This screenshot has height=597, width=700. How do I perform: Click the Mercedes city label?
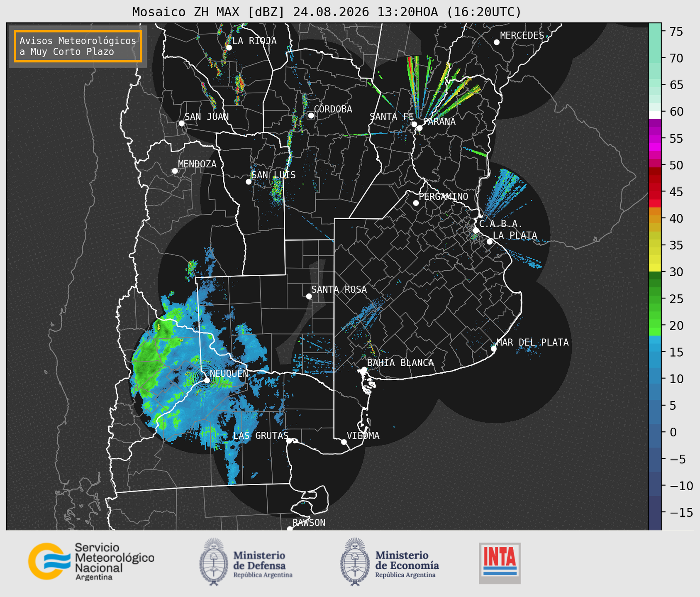(522, 36)
